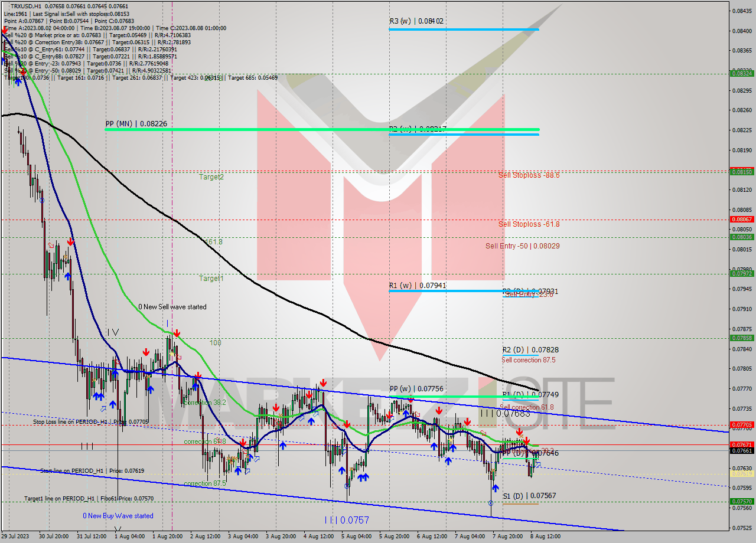Click the blue up arrow near the 7 Aug low
Viewport: 756px width, 543px height.
(x=496, y=488)
